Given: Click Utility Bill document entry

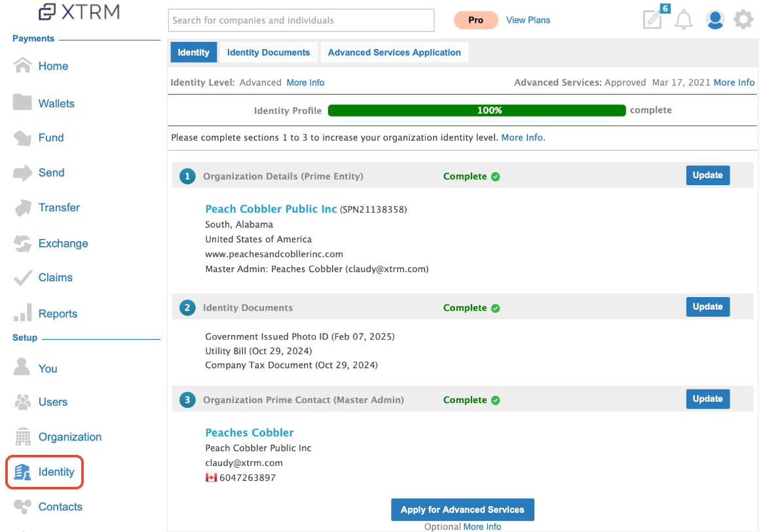Looking at the screenshot, I should [x=259, y=351].
